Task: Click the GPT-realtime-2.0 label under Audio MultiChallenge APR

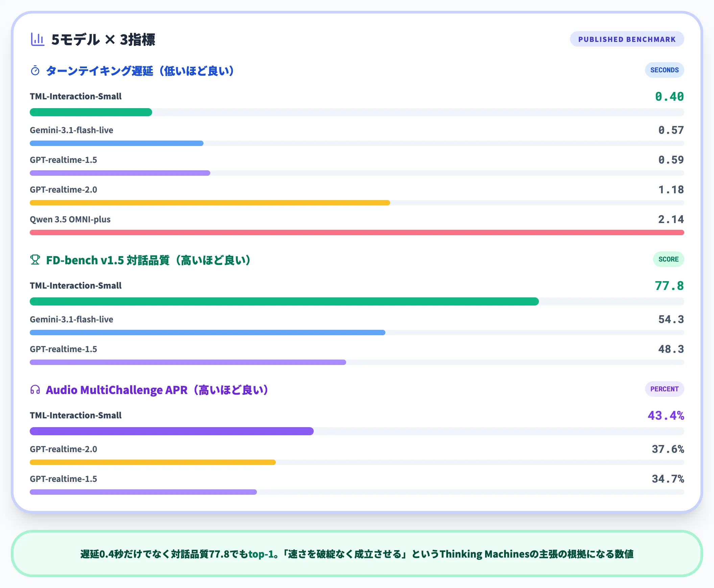Action: (63, 449)
